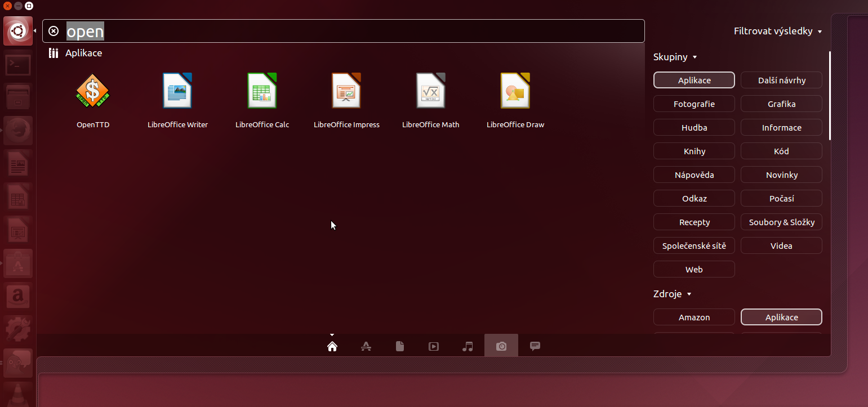
Task: Switch to the Applications lens icon
Action: 366,346
